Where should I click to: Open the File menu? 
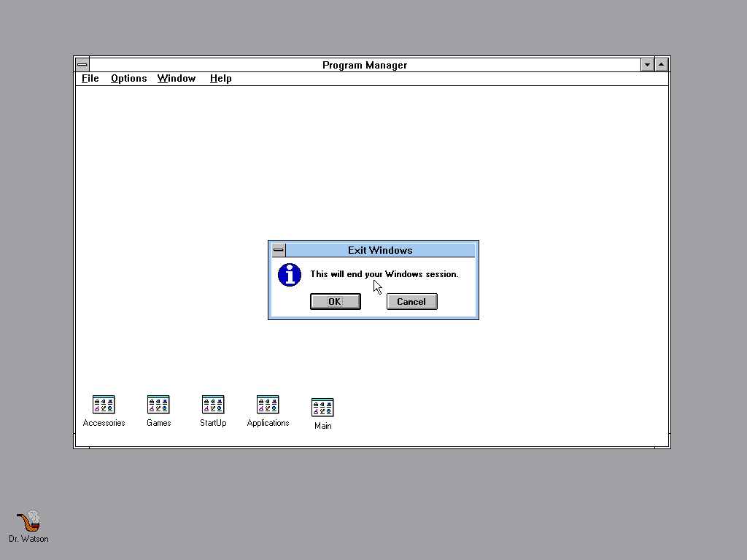pos(90,79)
